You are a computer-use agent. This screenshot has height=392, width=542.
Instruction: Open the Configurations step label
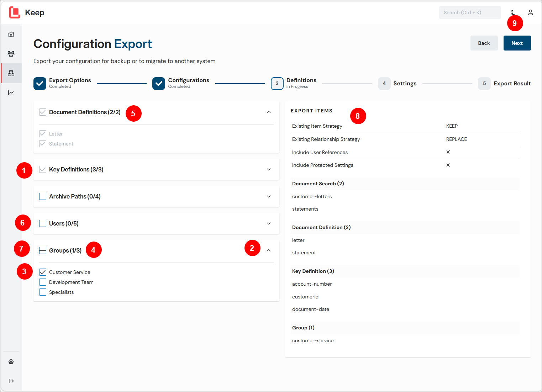189,80
